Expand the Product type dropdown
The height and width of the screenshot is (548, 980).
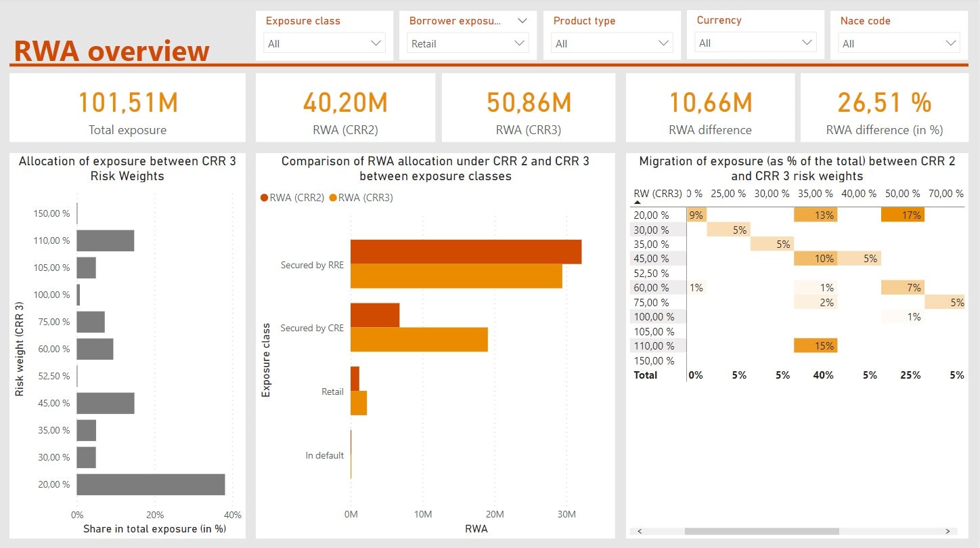tap(612, 43)
